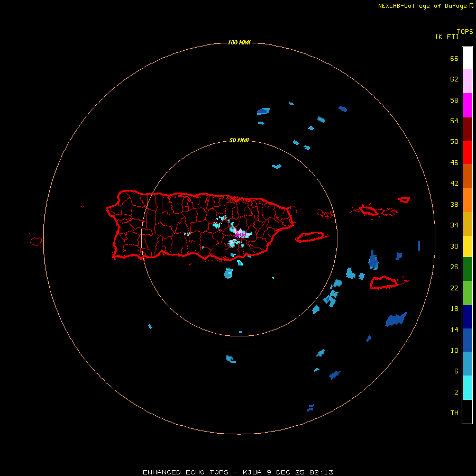This screenshot has width=476, height=476.
Task: Click the white swatch at the legend top
Action: coord(467,58)
